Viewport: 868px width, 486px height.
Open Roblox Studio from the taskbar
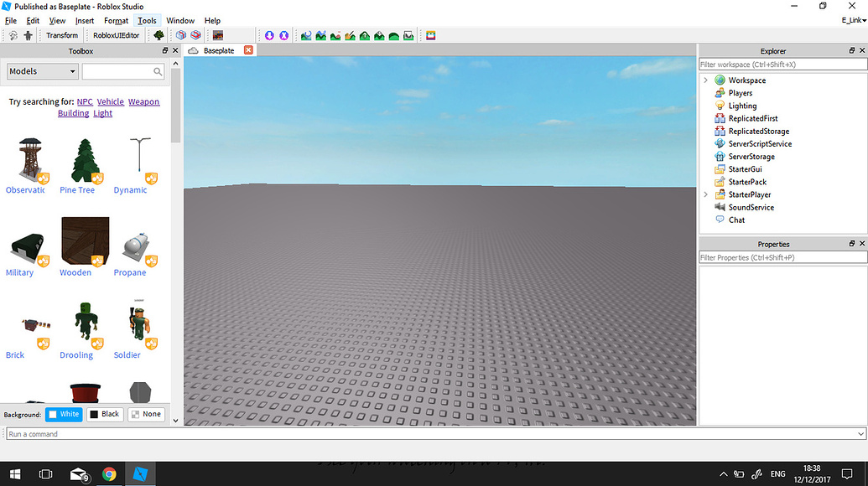pos(140,473)
